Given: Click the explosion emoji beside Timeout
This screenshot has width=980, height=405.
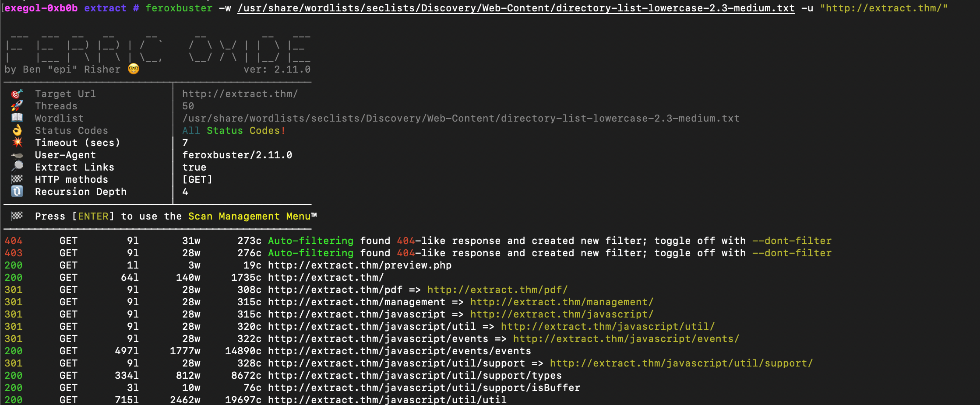Looking at the screenshot, I should click(x=17, y=142).
